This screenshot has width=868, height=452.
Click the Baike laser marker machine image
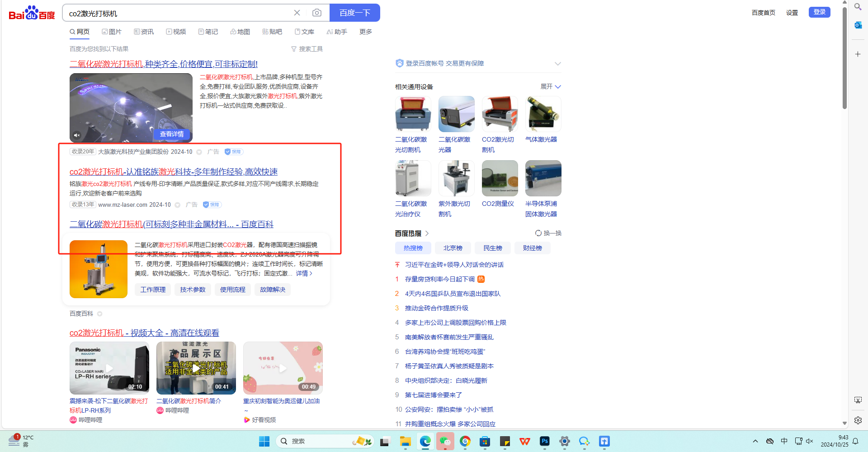pos(99,269)
